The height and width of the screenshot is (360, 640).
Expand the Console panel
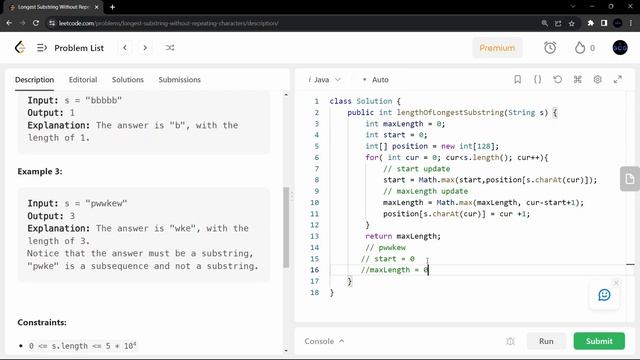pos(324,341)
